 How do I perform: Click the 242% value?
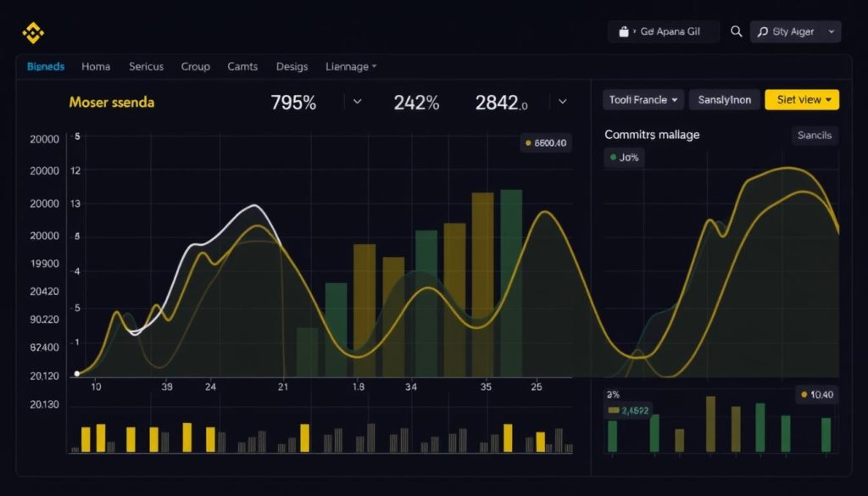tap(416, 103)
